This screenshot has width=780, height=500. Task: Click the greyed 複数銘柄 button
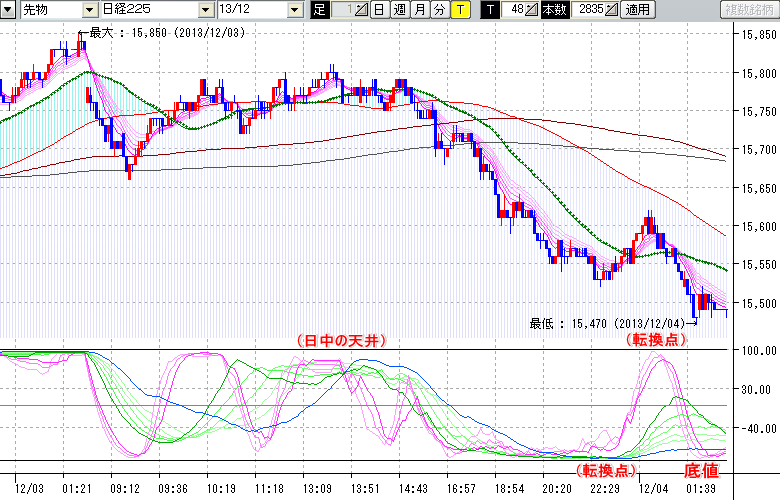coord(749,10)
